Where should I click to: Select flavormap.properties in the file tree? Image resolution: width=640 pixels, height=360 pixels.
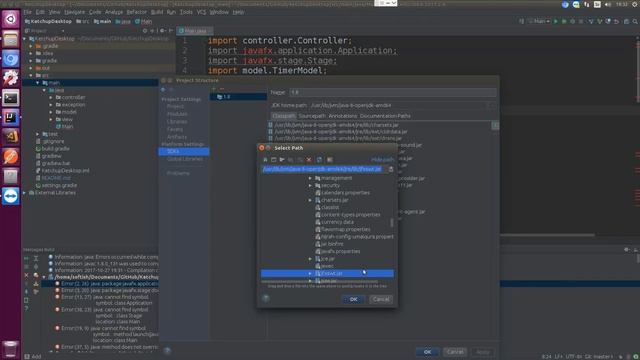342,229
